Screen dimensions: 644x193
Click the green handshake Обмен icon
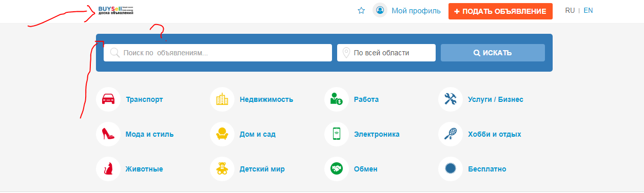pyautogui.click(x=337, y=169)
